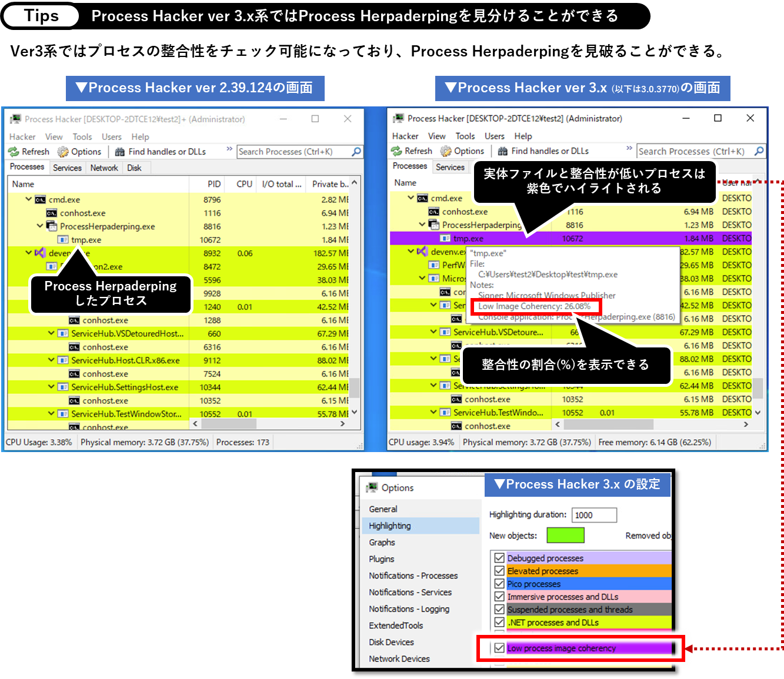Select Graphs in Options sidebar
Image resolution: width=784 pixels, height=679 pixels.
click(x=382, y=543)
